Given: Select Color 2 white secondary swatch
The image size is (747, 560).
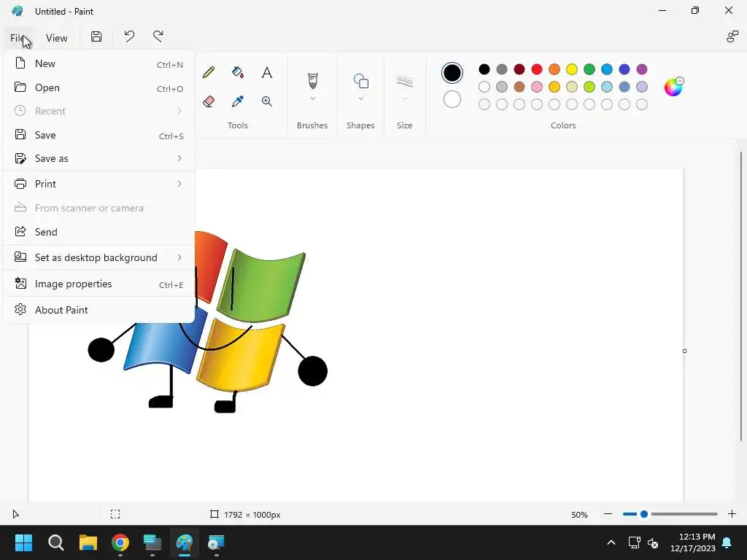Looking at the screenshot, I should pyautogui.click(x=452, y=99).
